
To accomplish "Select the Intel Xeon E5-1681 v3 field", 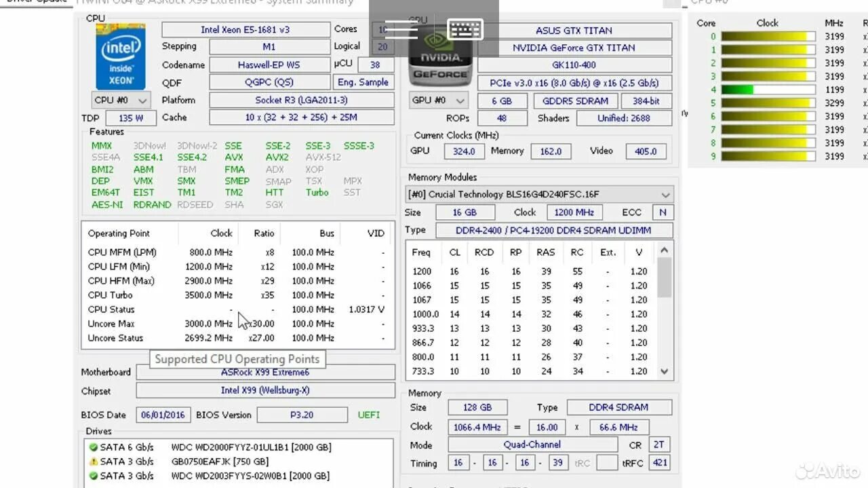I will (245, 30).
